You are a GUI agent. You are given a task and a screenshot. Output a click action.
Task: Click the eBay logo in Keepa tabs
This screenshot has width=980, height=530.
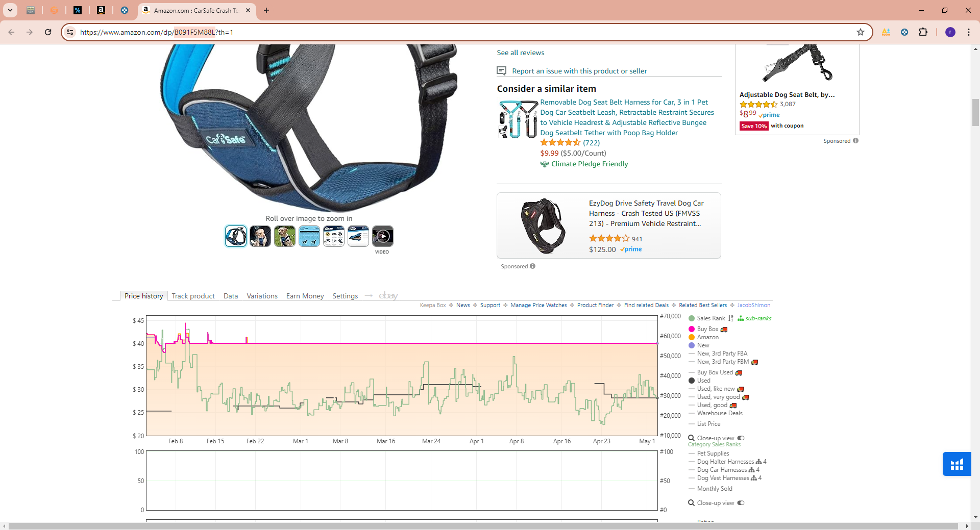tap(388, 296)
